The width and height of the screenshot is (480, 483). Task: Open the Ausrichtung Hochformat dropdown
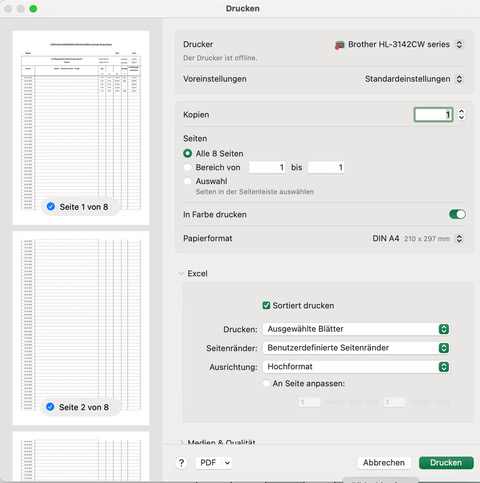(x=356, y=367)
